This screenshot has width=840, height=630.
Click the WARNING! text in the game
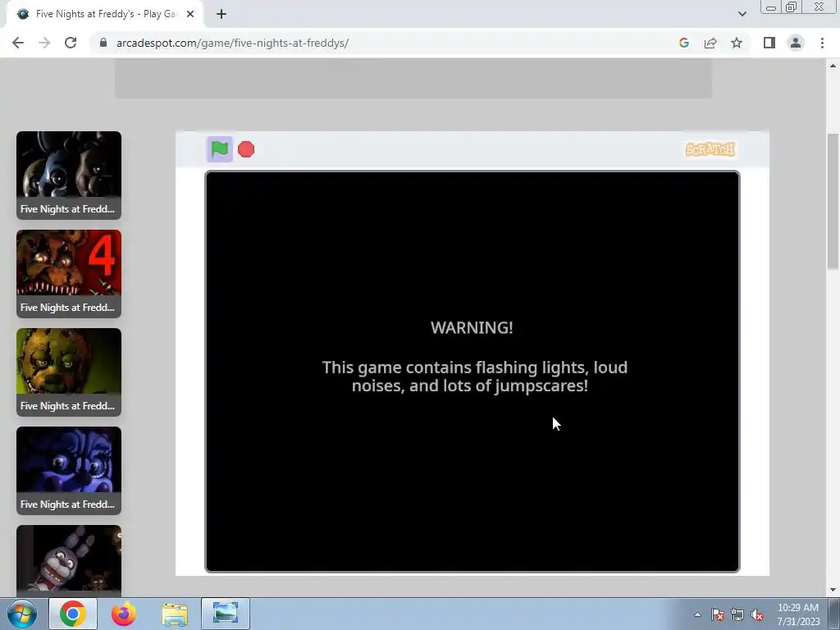(472, 328)
